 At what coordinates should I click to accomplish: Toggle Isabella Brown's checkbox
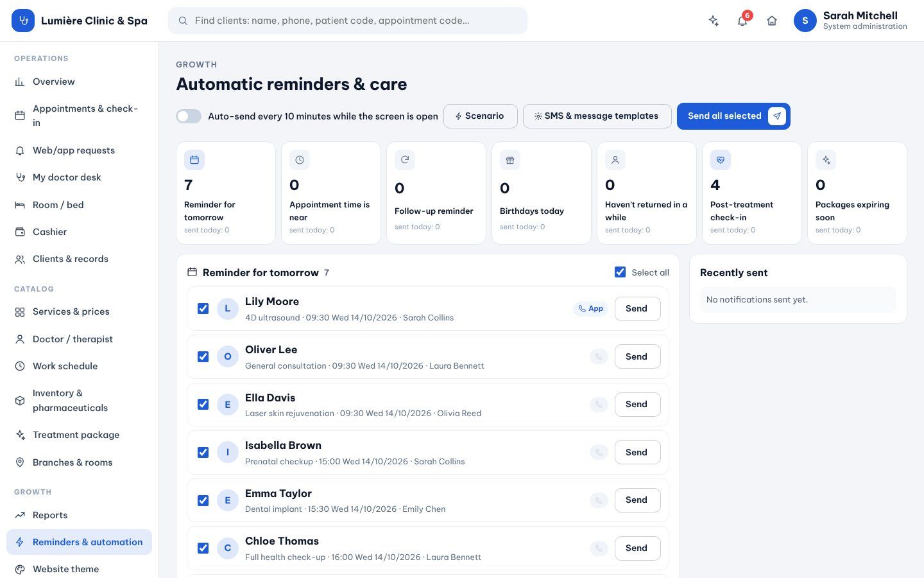(x=203, y=452)
